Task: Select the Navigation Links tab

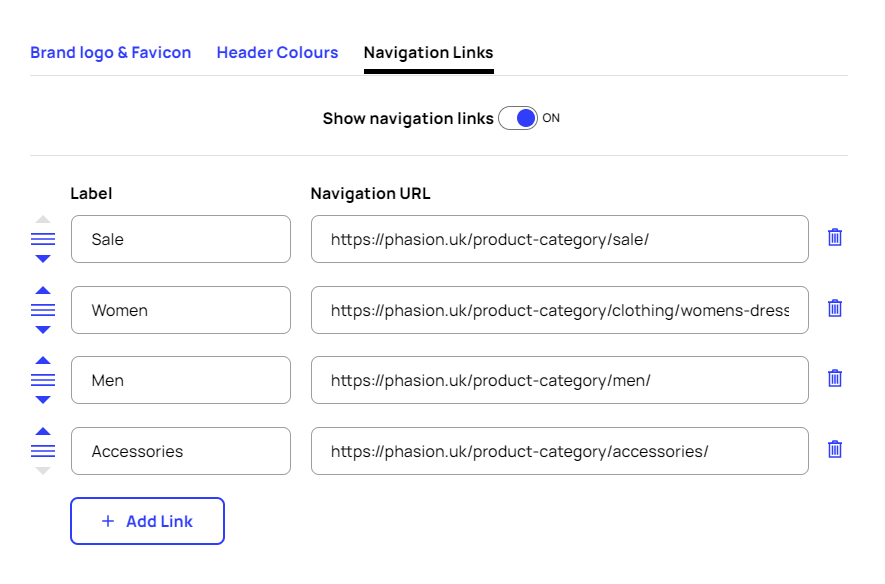Action: 428,52
